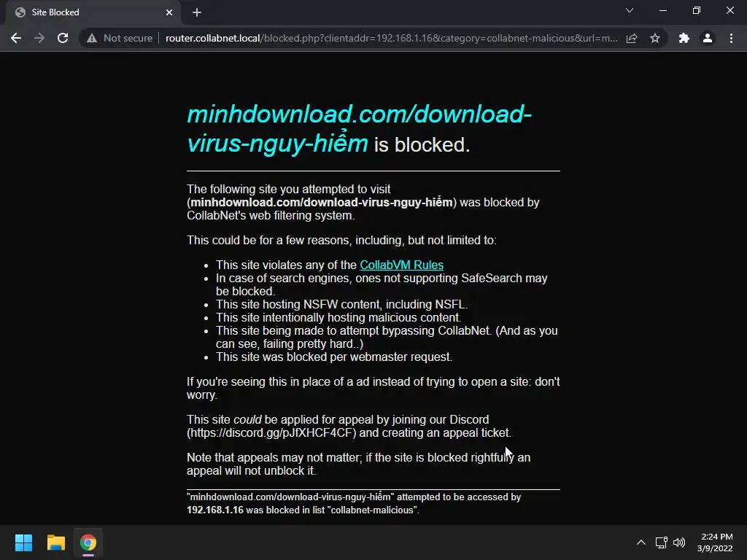Image resolution: width=747 pixels, height=560 pixels.
Task: Reload the blocked page
Action: [63, 38]
